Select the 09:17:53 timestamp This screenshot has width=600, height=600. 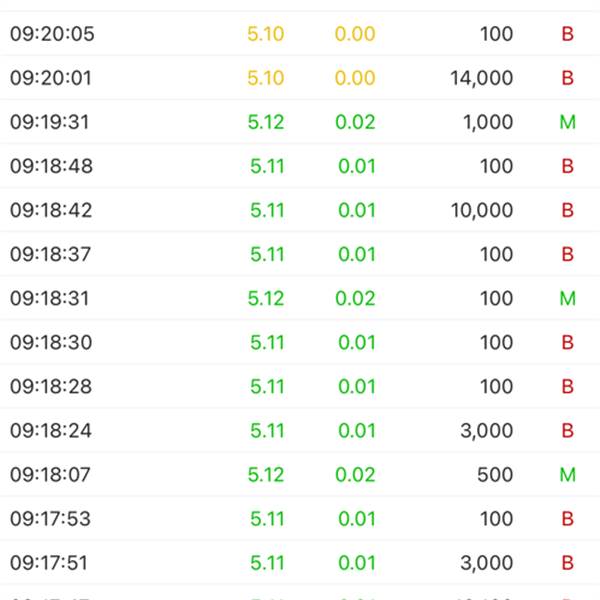[51, 518]
